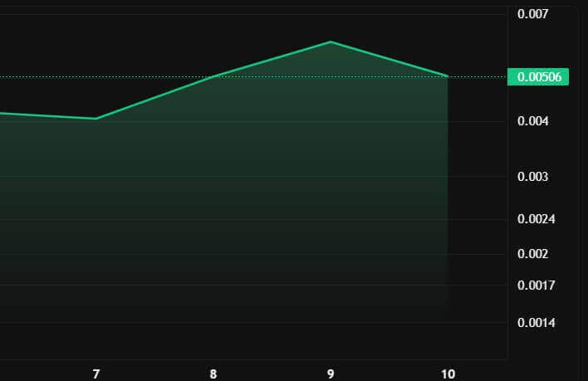
Task: Click the line's low point above date 7
Action: coord(96,119)
